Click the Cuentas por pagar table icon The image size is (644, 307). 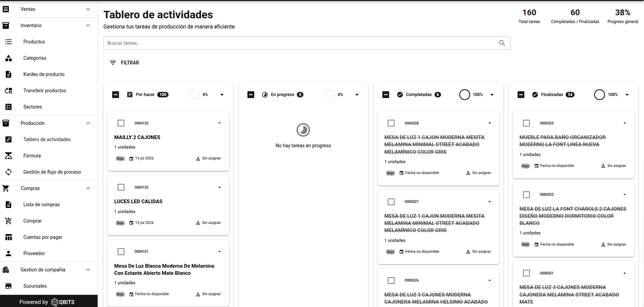tap(8, 237)
